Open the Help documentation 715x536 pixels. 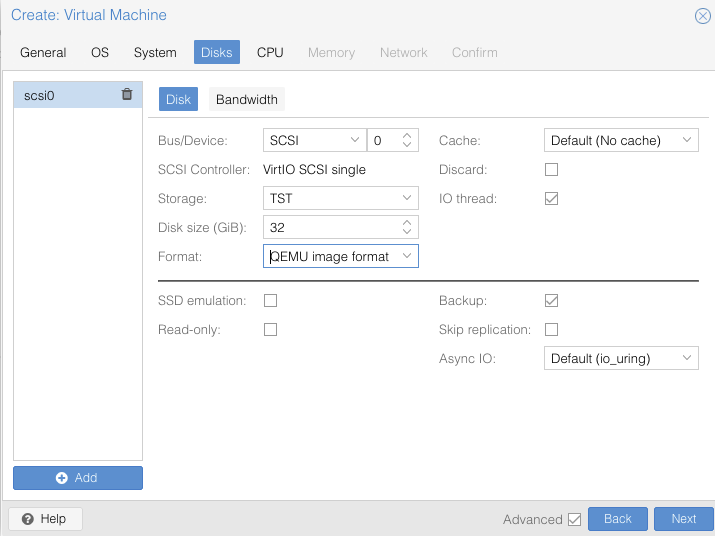pos(45,519)
